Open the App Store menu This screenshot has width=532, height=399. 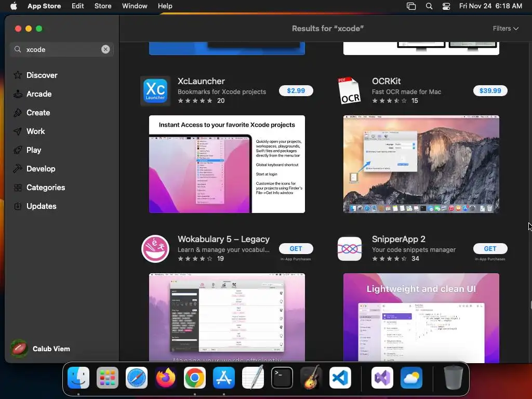[44, 6]
